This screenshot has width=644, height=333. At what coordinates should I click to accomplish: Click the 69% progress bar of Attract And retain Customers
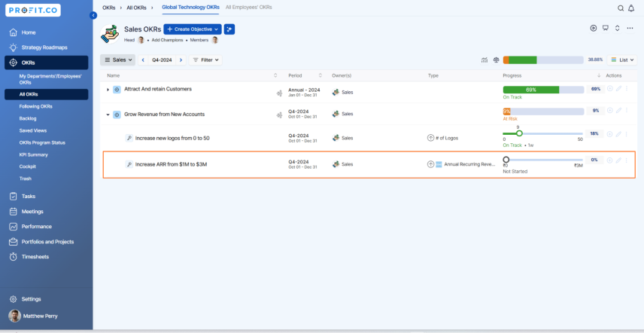tap(543, 90)
